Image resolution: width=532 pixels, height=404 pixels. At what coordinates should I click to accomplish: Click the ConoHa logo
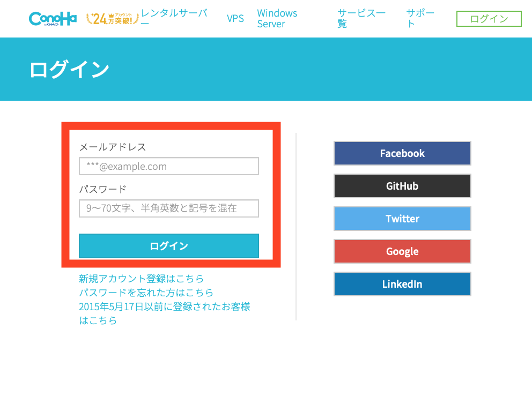pyautogui.click(x=53, y=19)
